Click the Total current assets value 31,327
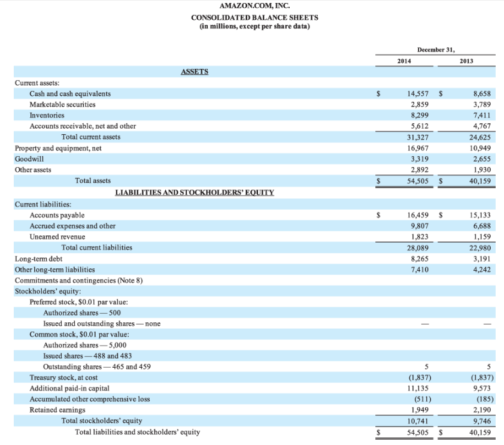 click(x=419, y=137)
